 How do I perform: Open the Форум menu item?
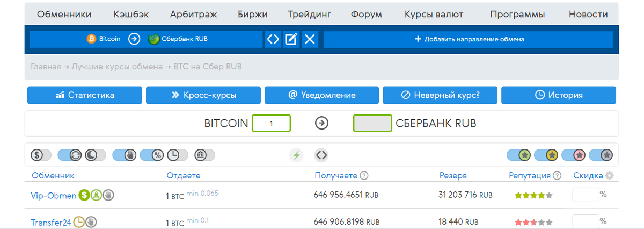tap(367, 14)
